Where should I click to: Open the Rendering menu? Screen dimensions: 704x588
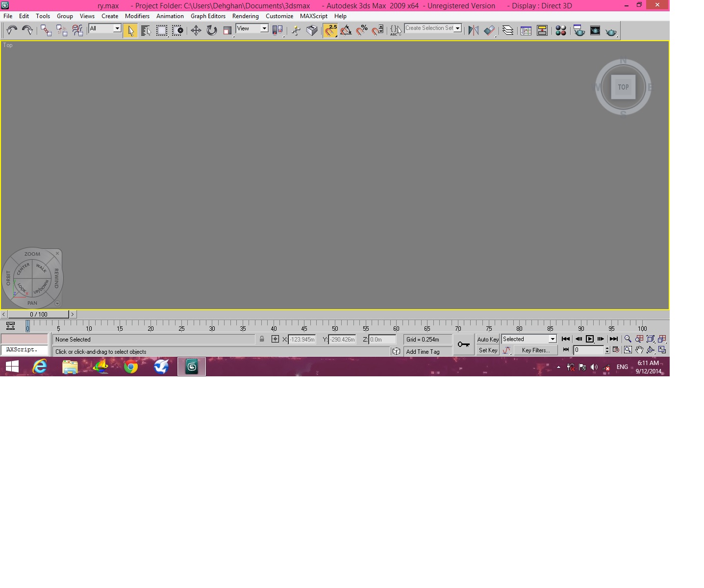pos(245,16)
